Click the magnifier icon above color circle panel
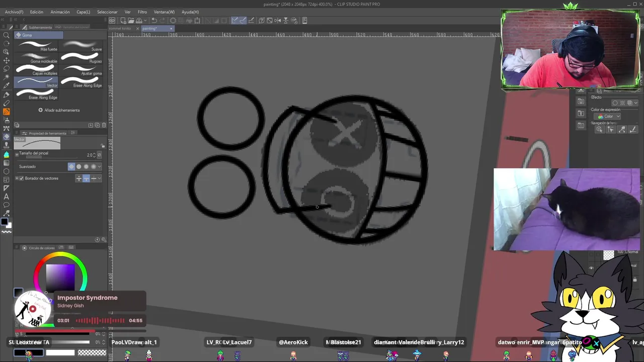This screenshot has width=644, height=362. point(104,240)
